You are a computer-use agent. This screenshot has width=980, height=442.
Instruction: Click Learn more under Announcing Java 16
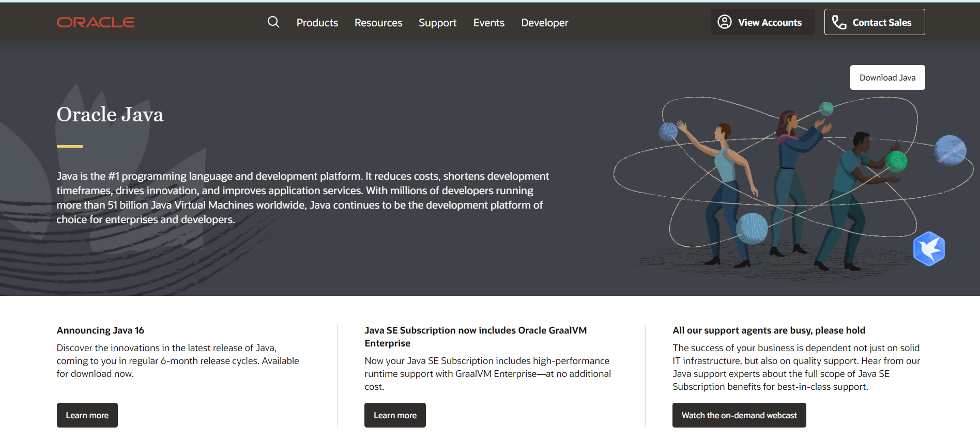click(87, 415)
